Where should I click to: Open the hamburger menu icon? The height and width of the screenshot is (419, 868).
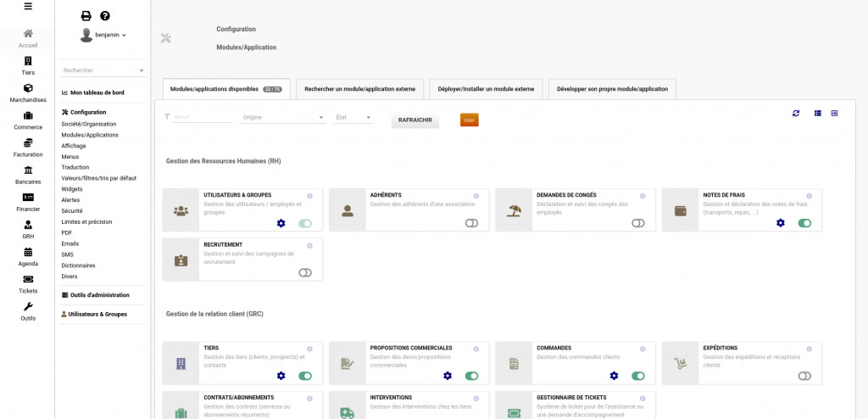coord(28,7)
